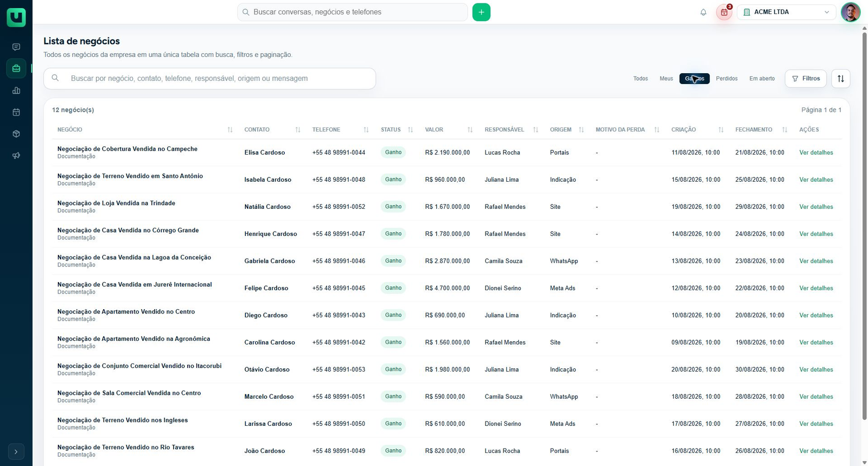Select the Em aberto filter tab
Viewport: 868px width, 466px height.
[762, 79]
